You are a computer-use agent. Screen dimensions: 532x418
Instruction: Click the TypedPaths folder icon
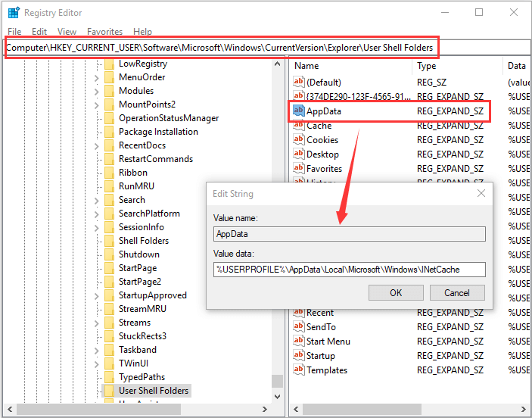click(x=109, y=377)
